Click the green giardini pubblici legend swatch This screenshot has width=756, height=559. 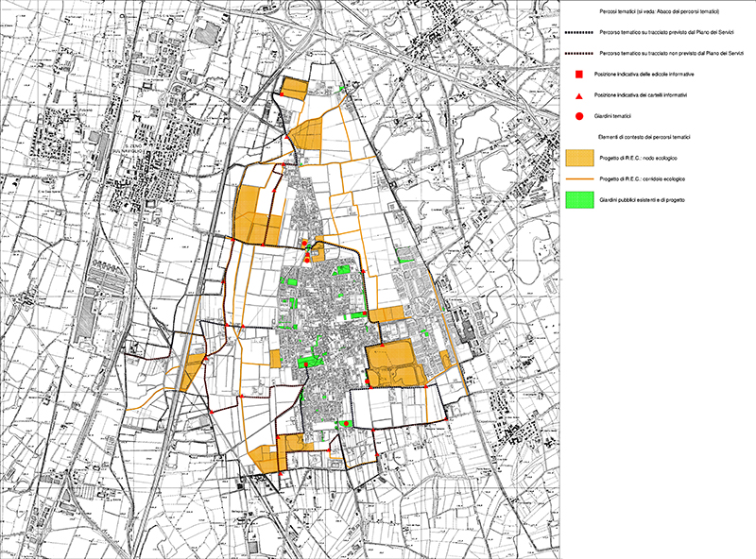pyautogui.click(x=578, y=200)
